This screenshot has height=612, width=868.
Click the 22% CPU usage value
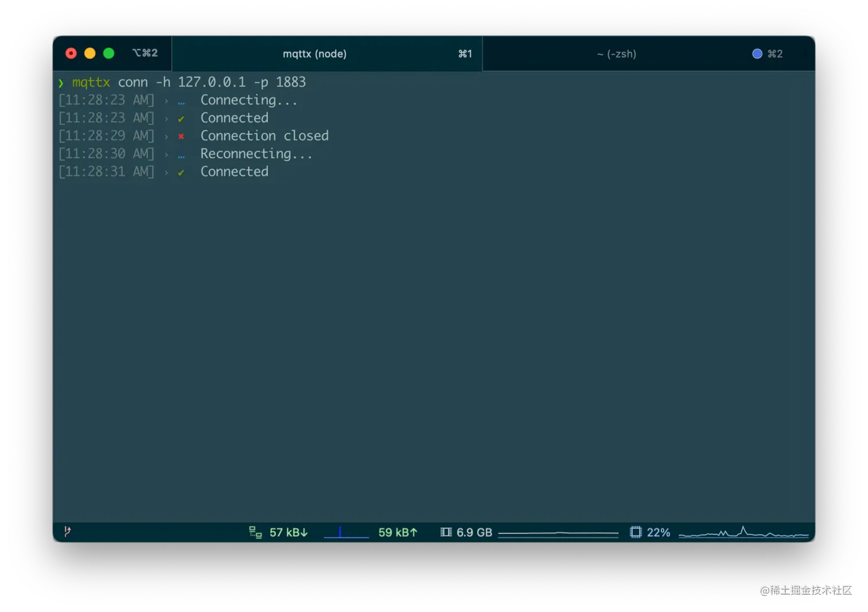coord(658,532)
